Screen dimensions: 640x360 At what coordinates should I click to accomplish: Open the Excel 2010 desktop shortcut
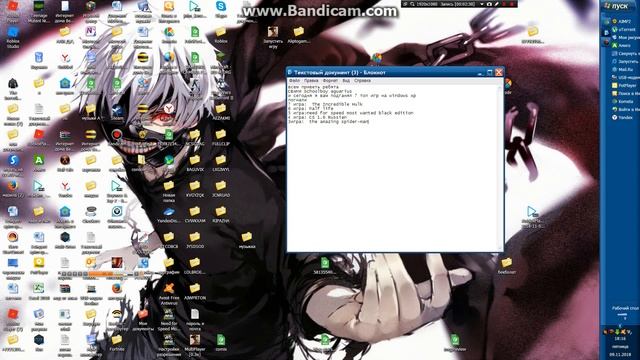point(39,292)
